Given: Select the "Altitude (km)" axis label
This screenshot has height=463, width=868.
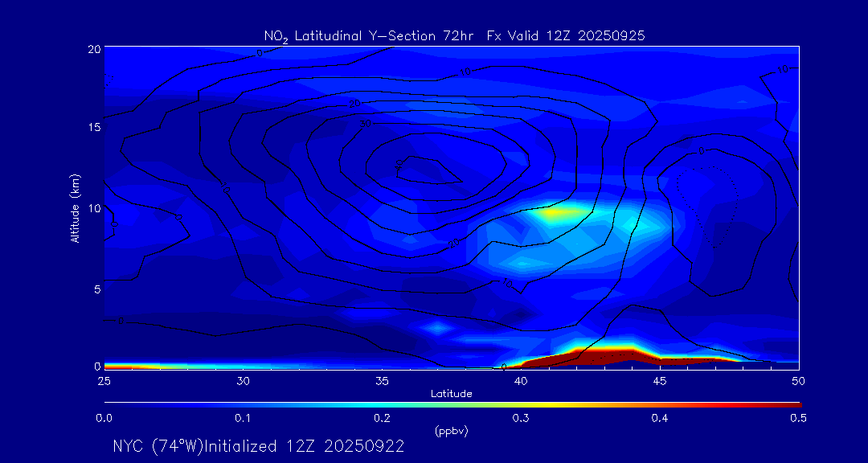Looking at the screenshot, I should tap(75, 207).
